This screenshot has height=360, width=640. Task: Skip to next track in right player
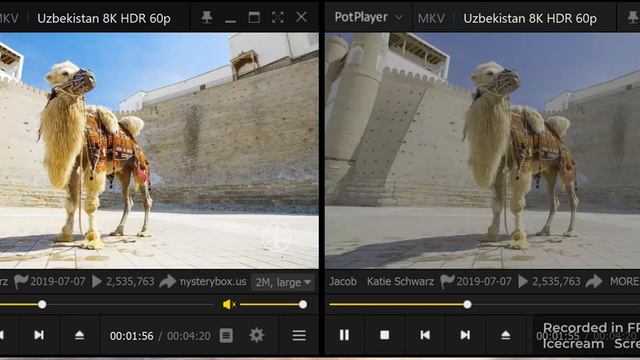[465, 335]
